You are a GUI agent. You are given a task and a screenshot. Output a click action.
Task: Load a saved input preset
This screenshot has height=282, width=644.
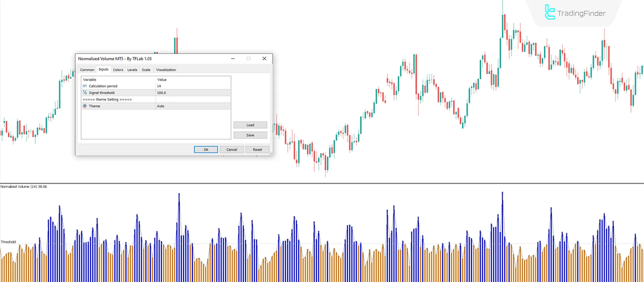pyautogui.click(x=250, y=125)
